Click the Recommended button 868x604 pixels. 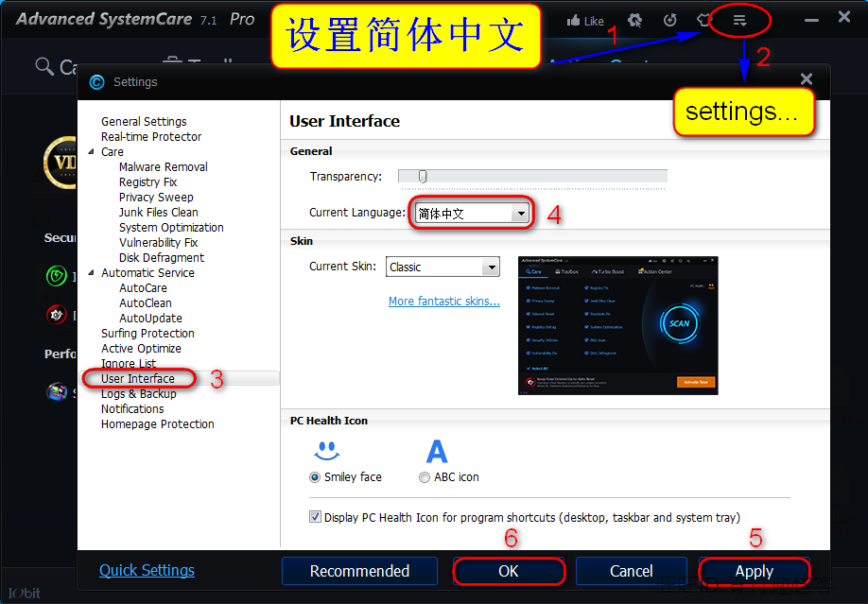pos(359,571)
